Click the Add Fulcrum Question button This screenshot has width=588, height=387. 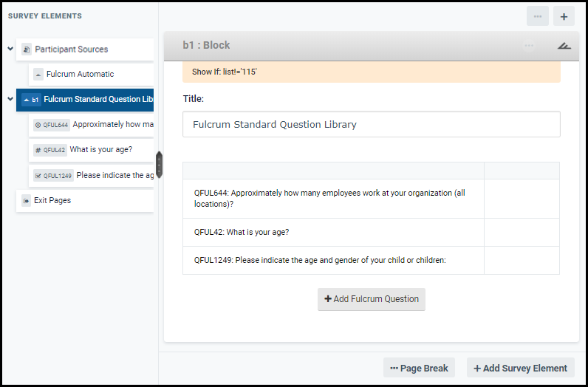click(x=372, y=299)
